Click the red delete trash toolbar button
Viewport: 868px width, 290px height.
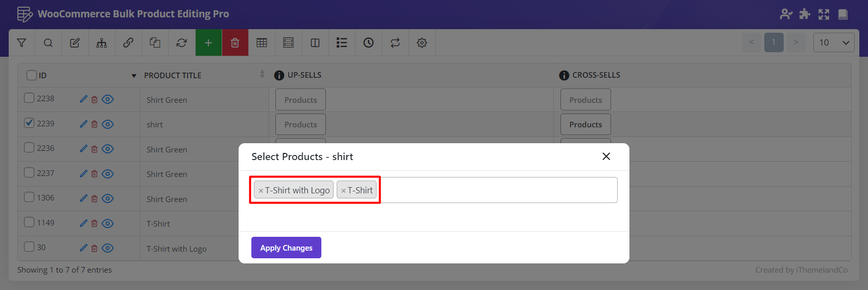pyautogui.click(x=235, y=43)
